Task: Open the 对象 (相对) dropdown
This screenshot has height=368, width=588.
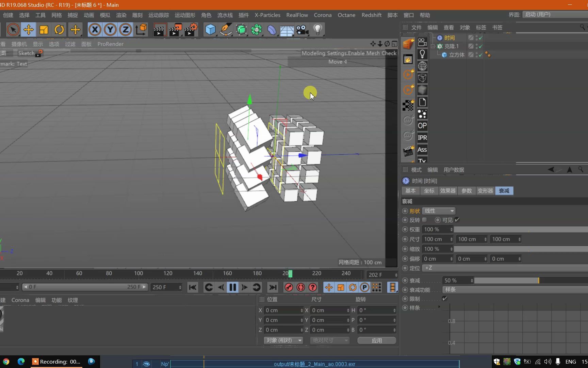Action: tap(283, 340)
